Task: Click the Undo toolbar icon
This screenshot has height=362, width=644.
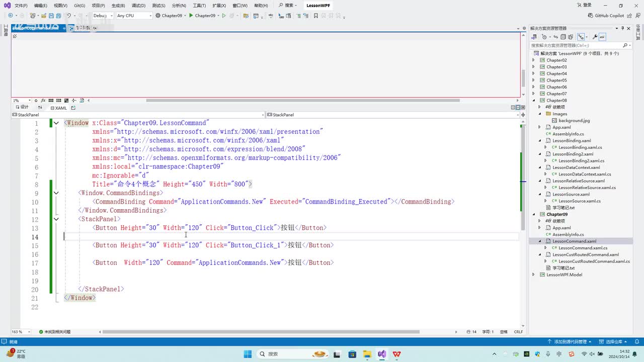Action: click(69, 16)
